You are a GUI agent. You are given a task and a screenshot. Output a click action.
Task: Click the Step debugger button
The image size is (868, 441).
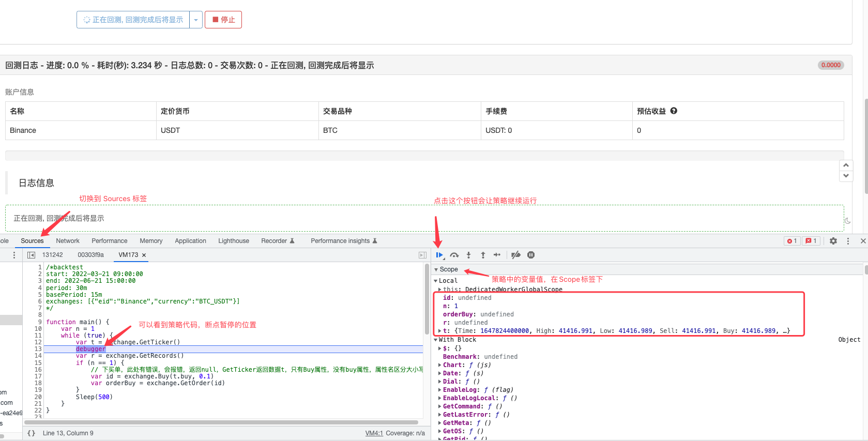click(x=497, y=255)
